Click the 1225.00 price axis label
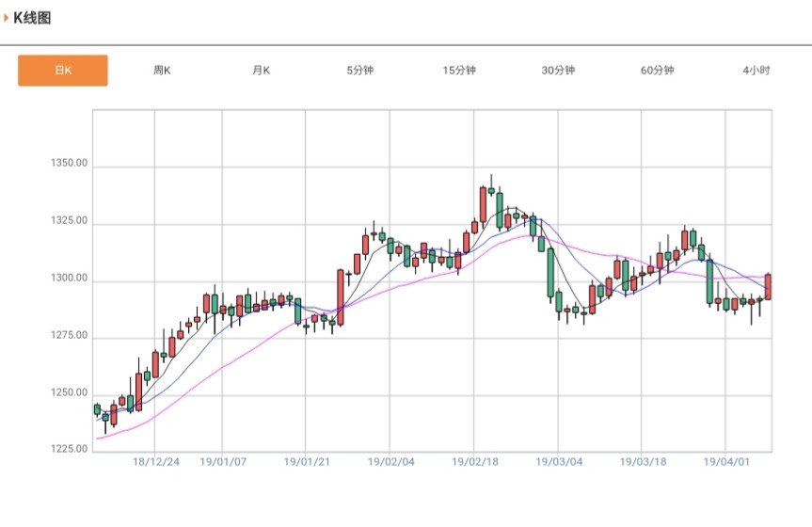Viewport: 812px width, 527px height. pyautogui.click(x=69, y=449)
